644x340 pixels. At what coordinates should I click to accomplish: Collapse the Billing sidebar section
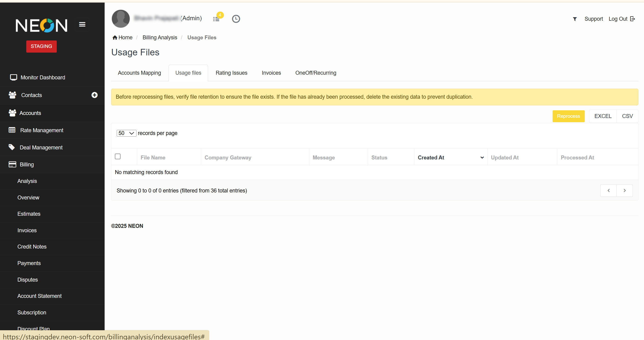27,164
